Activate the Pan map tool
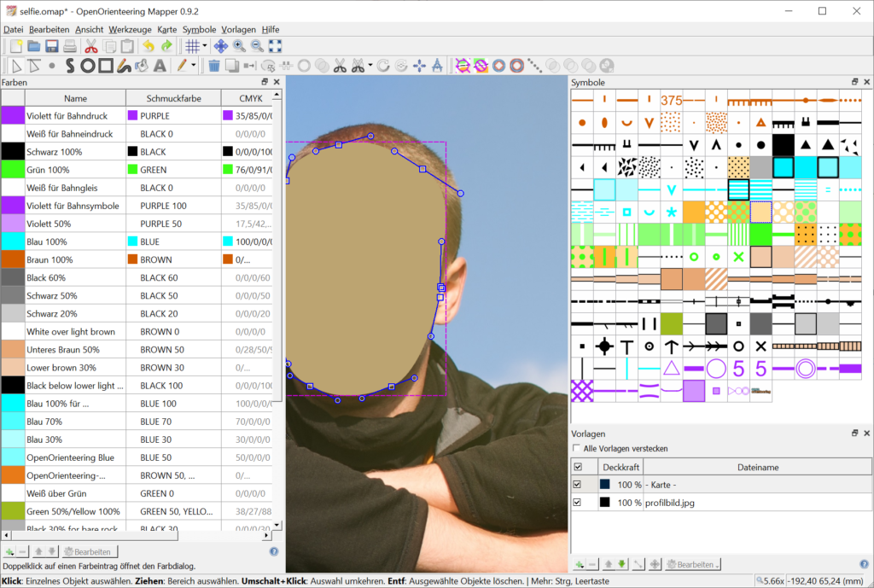This screenshot has height=588, width=874. point(220,46)
